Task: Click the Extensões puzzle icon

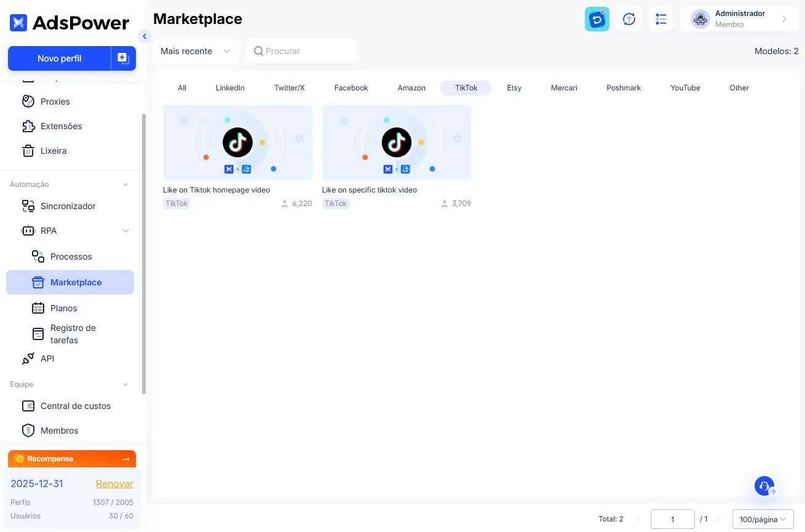Action: pos(28,126)
